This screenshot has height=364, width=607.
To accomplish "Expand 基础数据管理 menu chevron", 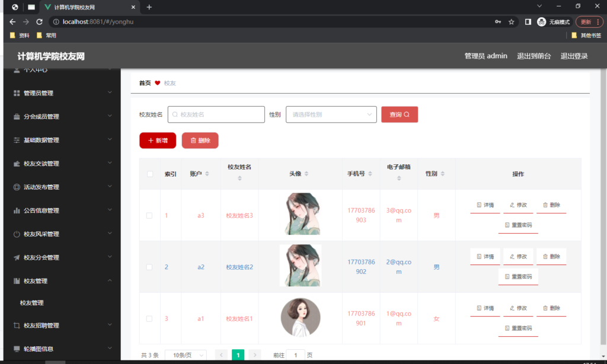I will click(110, 139).
